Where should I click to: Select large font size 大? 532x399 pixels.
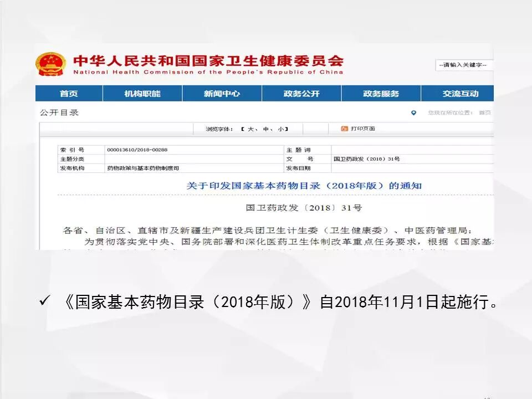(x=250, y=129)
